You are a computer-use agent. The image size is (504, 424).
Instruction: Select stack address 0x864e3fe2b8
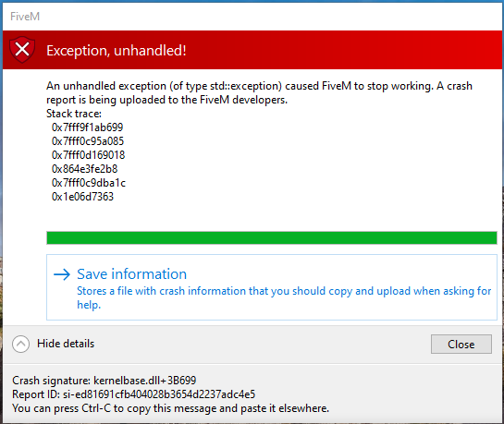tap(85, 169)
